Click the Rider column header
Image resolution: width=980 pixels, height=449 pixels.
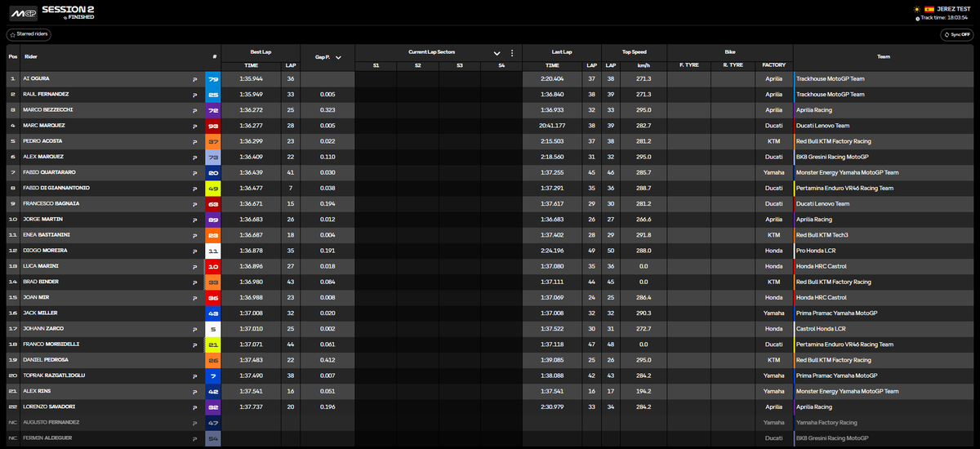[x=31, y=57]
